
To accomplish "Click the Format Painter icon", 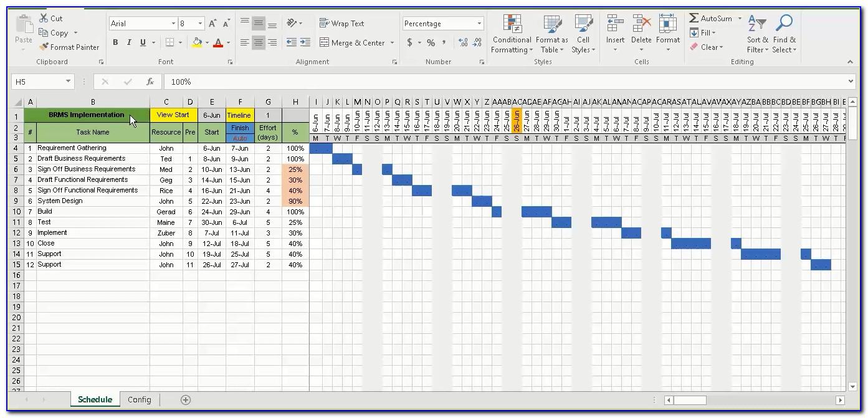I will [44, 47].
